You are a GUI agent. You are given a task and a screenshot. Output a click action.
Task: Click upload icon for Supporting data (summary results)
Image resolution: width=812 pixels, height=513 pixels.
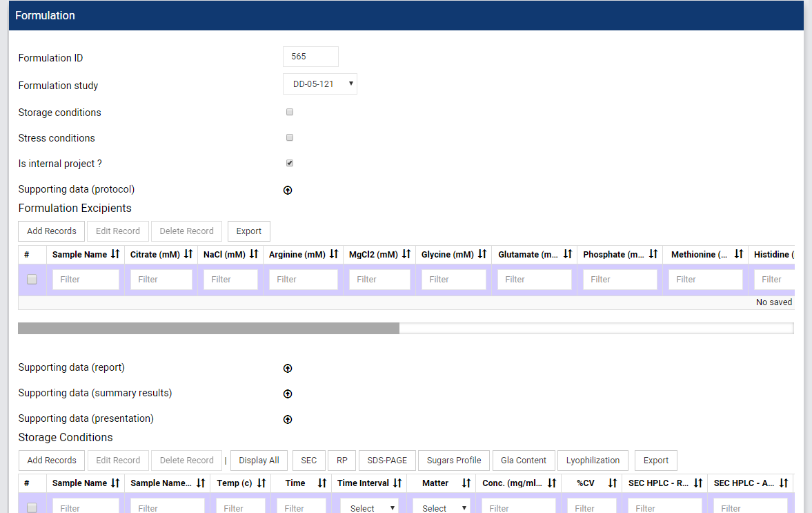[288, 394]
